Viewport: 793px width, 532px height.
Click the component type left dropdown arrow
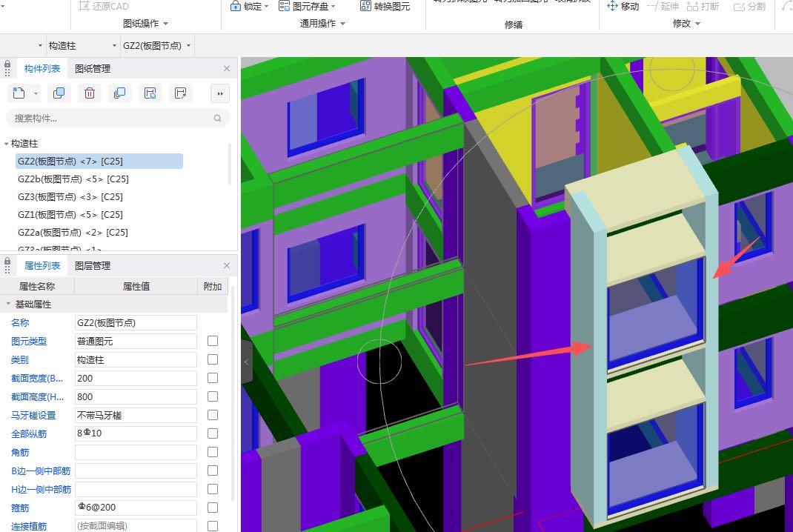pyautogui.click(x=41, y=45)
